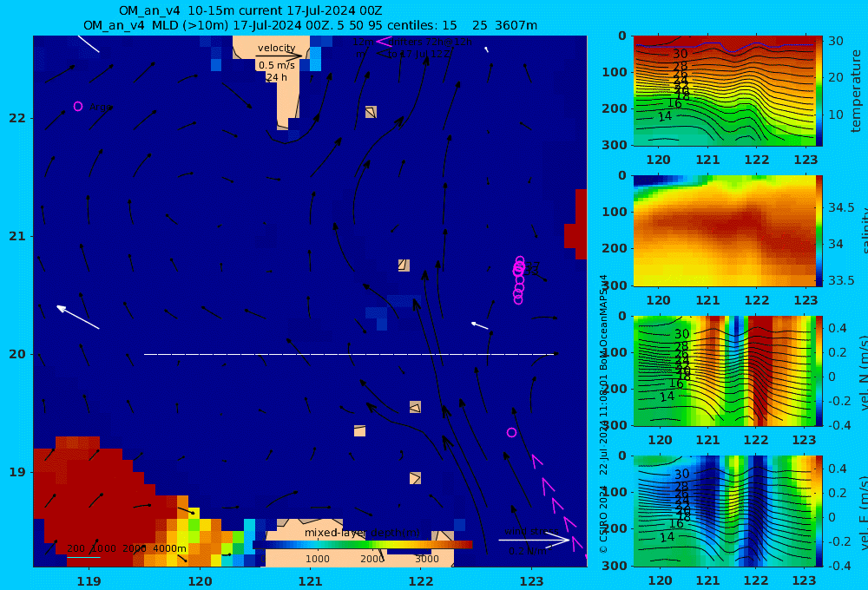This screenshot has height=590, width=868.
Task: Click the 'OM_an_v4 MLD (>10m)' title line
Action: click(310, 25)
